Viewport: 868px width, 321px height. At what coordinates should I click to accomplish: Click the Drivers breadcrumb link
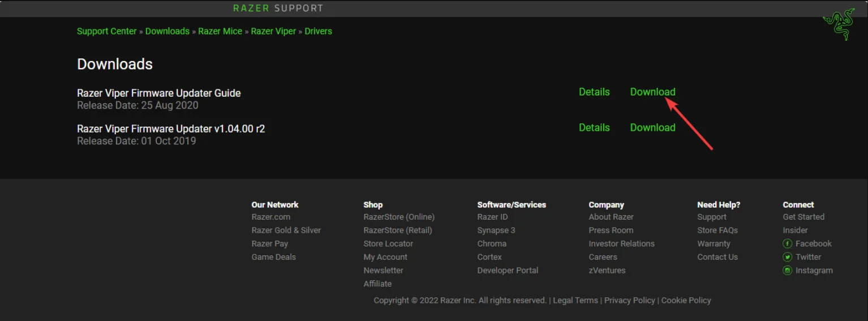318,31
